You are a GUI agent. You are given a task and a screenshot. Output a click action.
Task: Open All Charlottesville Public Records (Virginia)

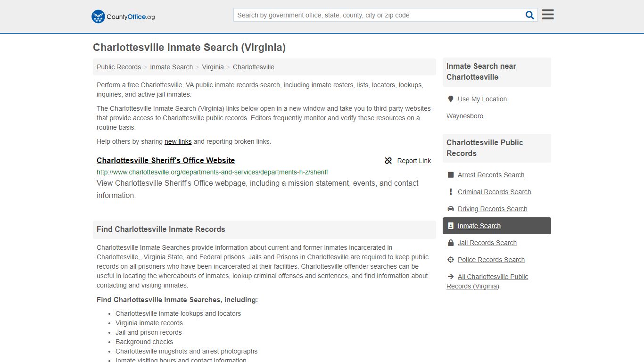tap(487, 281)
